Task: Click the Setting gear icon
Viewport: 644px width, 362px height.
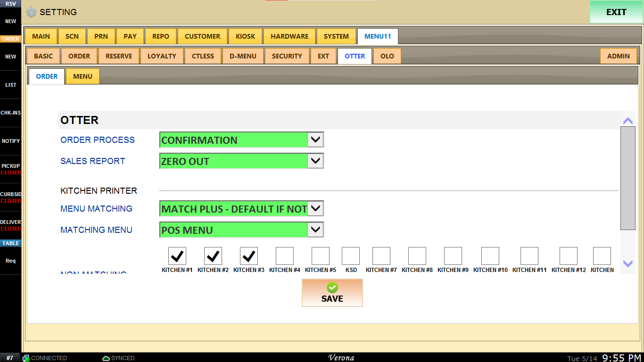Action: click(31, 12)
